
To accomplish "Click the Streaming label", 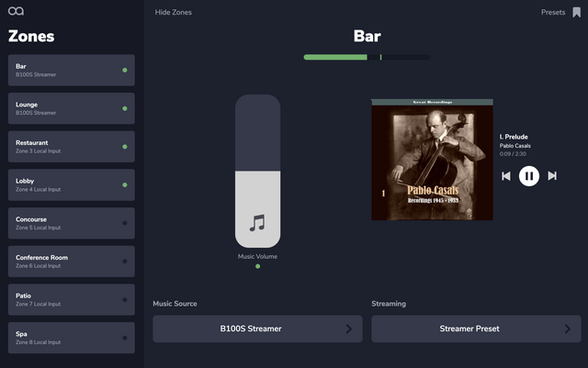I will 389,304.
